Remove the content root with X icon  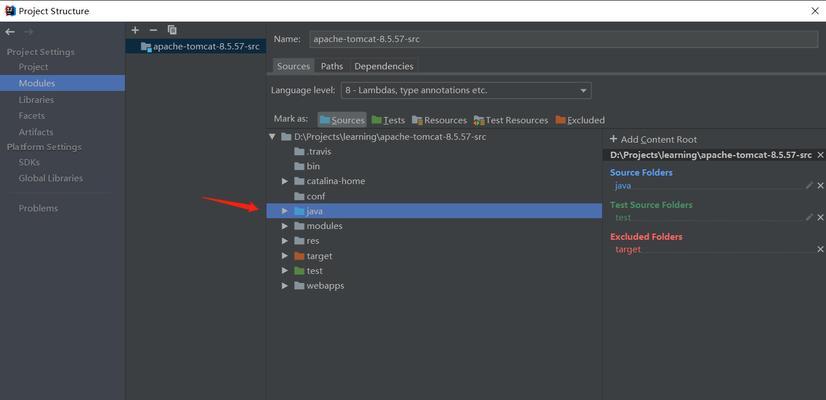coord(820,155)
